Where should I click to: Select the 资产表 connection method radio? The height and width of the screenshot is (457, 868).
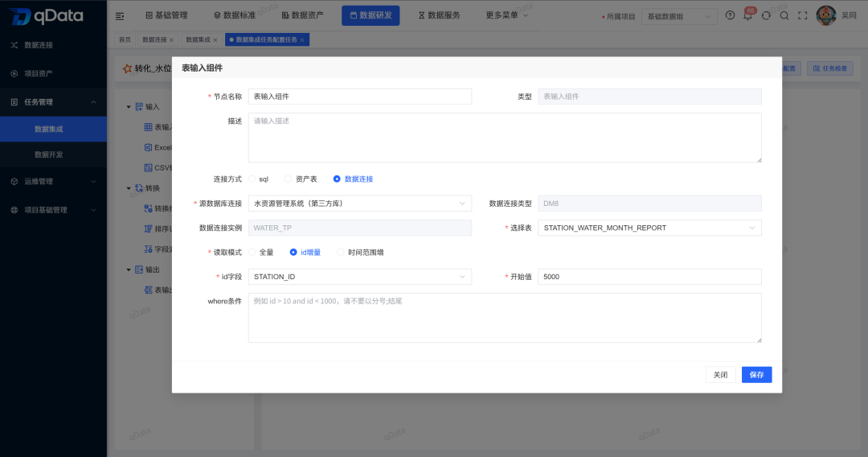pos(288,179)
